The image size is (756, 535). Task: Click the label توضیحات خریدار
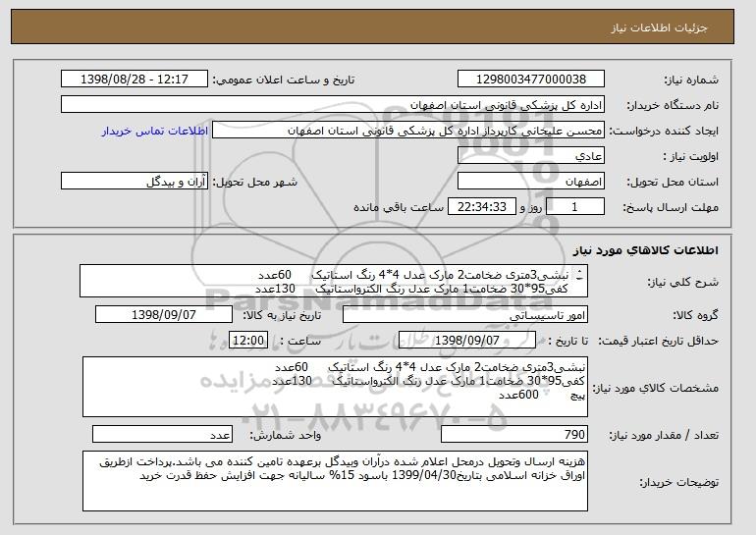tap(678, 482)
